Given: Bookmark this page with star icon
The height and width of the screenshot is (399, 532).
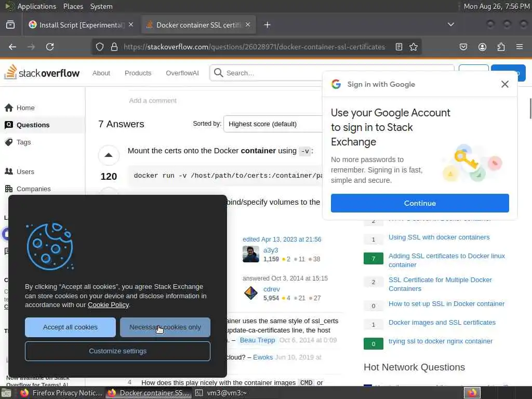Looking at the screenshot, I should pyautogui.click(x=413, y=47).
